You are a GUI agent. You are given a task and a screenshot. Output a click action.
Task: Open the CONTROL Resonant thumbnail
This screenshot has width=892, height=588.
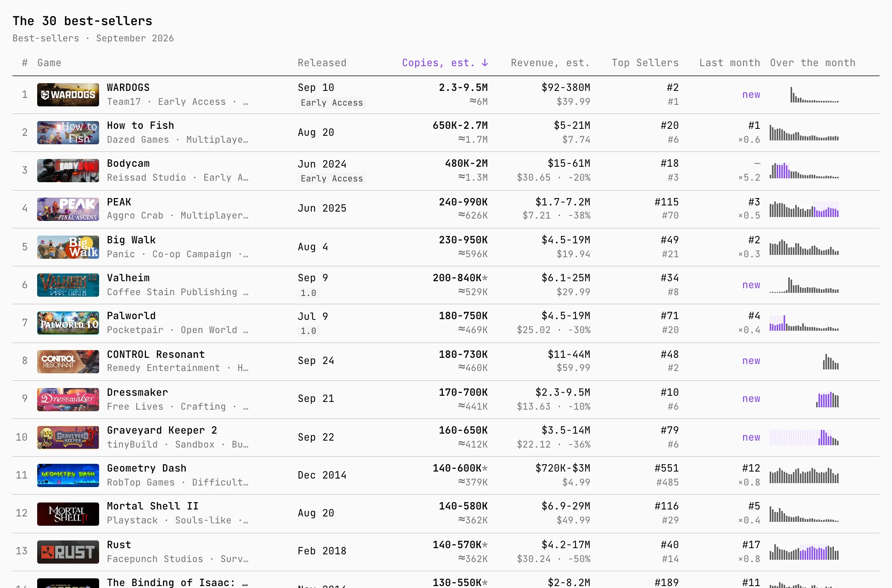click(68, 361)
